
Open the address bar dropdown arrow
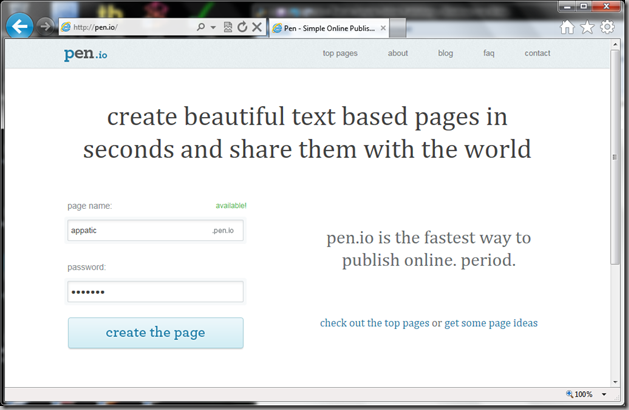point(213,27)
